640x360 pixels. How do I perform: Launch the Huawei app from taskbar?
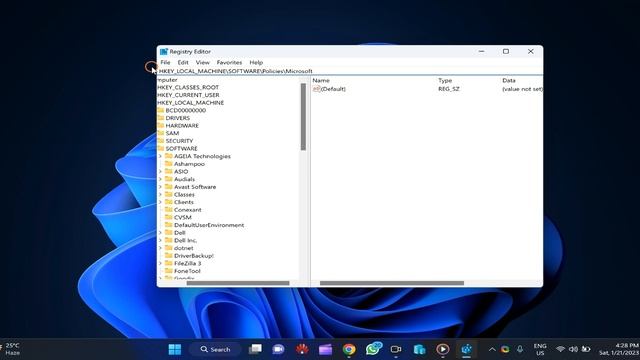pyautogui.click(x=302, y=349)
